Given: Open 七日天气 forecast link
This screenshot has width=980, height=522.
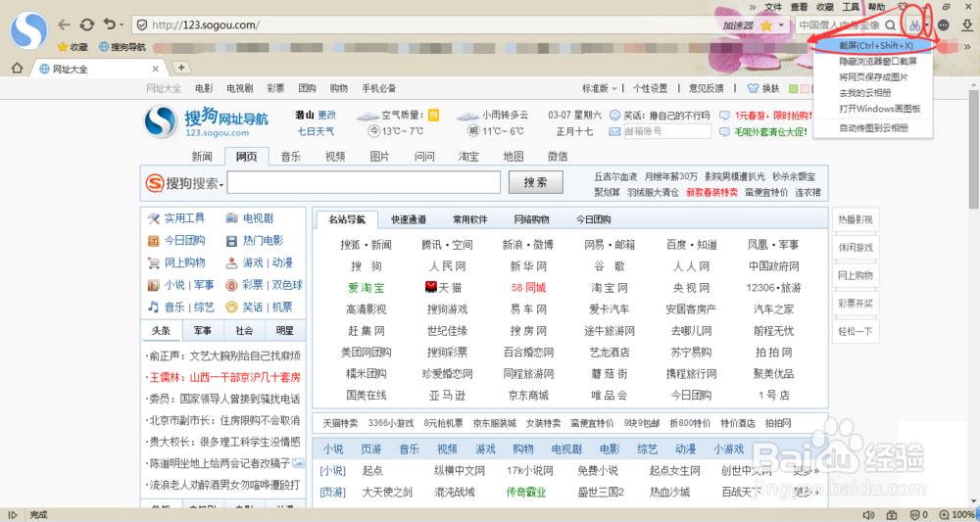Looking at the screenshot, I should tap(316, 131).
